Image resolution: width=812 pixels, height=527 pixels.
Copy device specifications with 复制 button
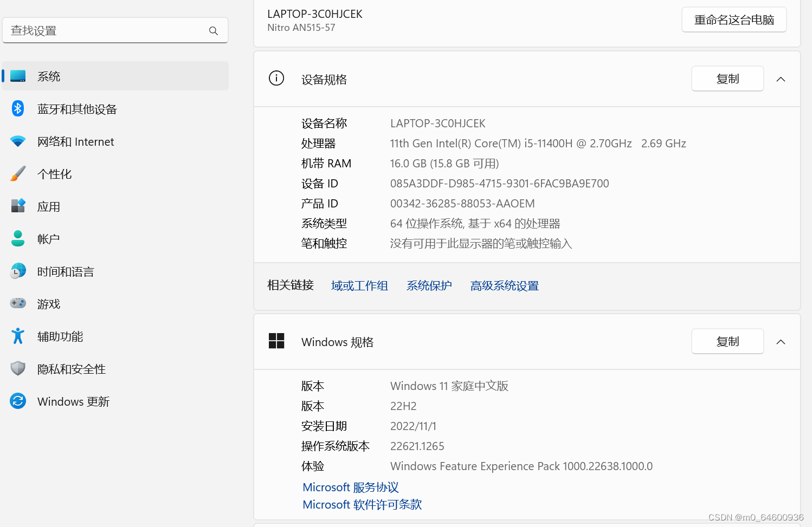(x=727, y=79)
